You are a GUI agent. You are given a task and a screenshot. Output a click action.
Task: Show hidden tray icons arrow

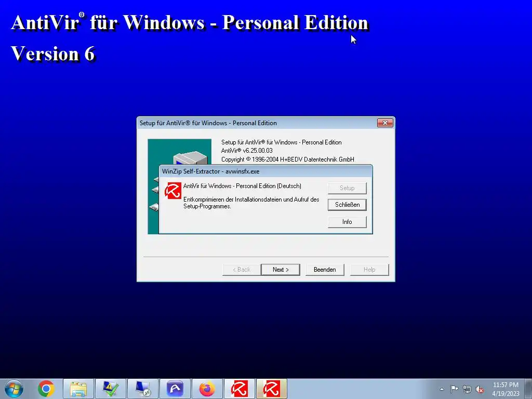click(x=442, y=389)
